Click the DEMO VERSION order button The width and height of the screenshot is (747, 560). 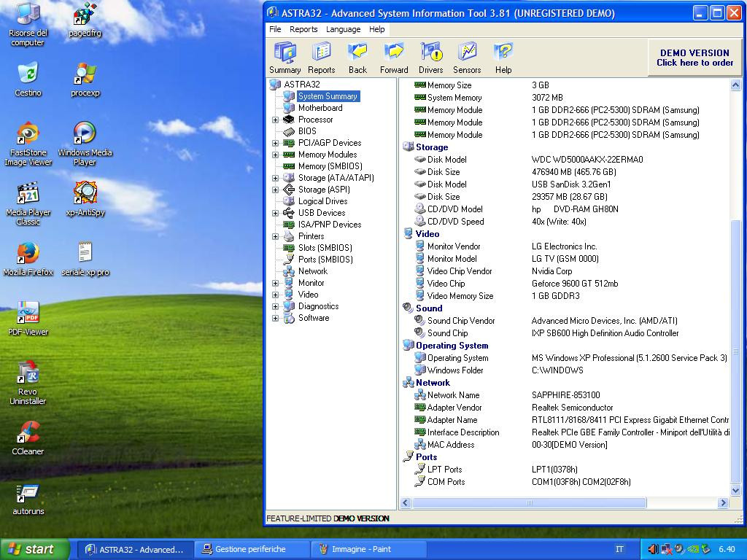coord(694,58)
